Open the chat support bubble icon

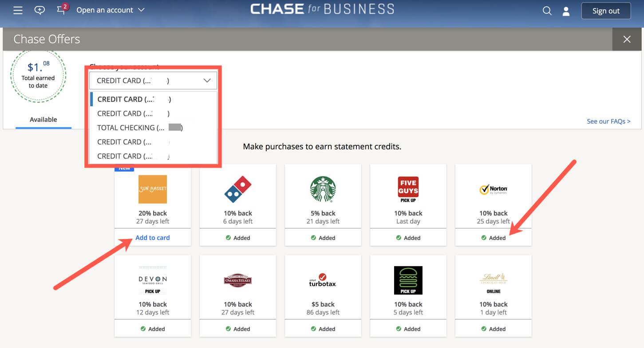(x=40, y=10)
